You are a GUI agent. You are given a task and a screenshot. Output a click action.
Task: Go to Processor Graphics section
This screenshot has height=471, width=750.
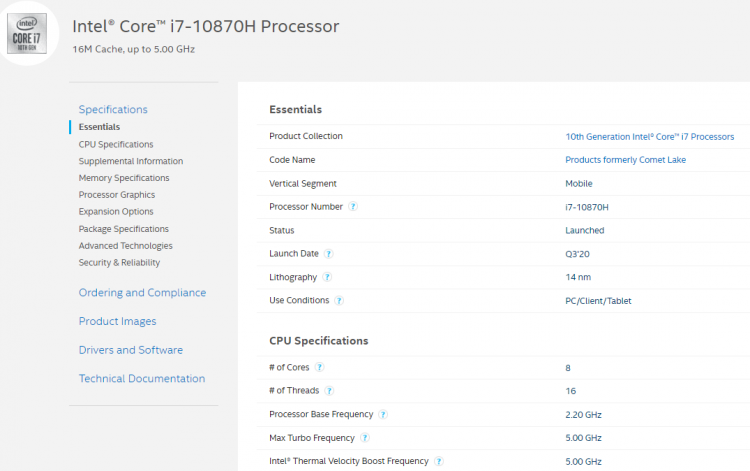[x=117, y=195]
